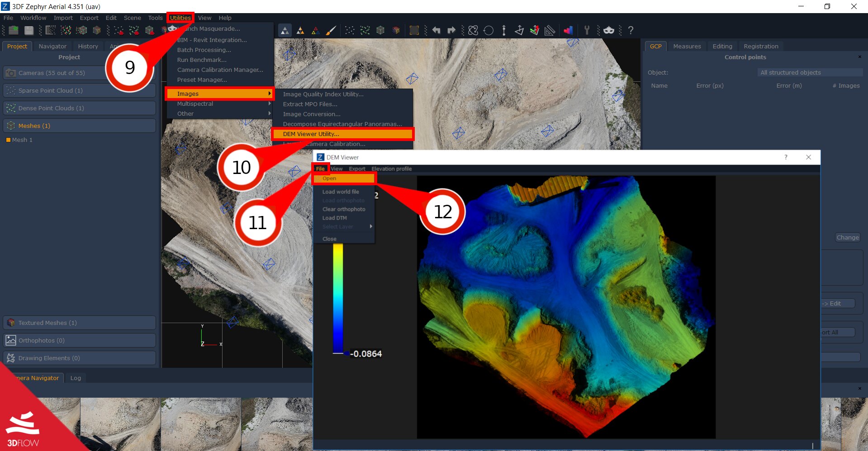The height and width of the screenshot is (451, 868).
Task: Open Elevation profile menu in DEM Viewer
Action: [x=392, y=169]
